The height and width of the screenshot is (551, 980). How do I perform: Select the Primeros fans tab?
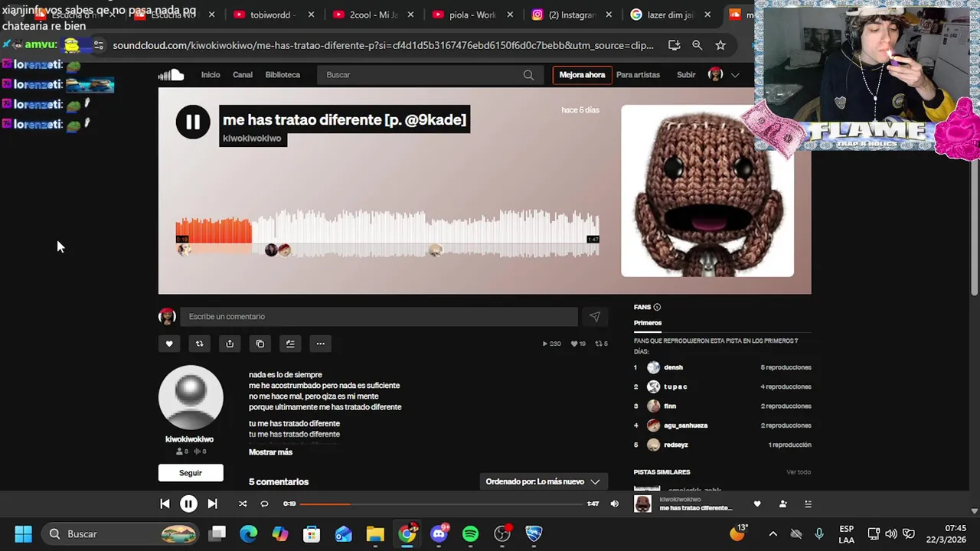coord(648,323)
